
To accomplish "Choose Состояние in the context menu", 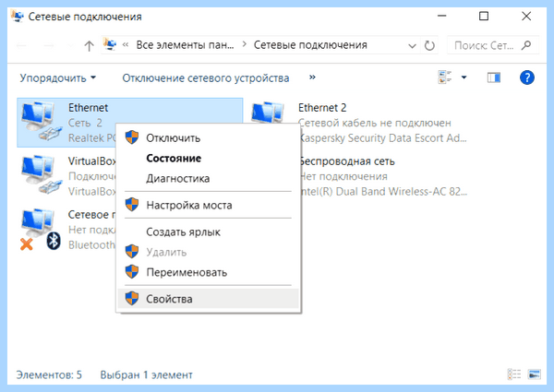I will click(x=209, y=158).
